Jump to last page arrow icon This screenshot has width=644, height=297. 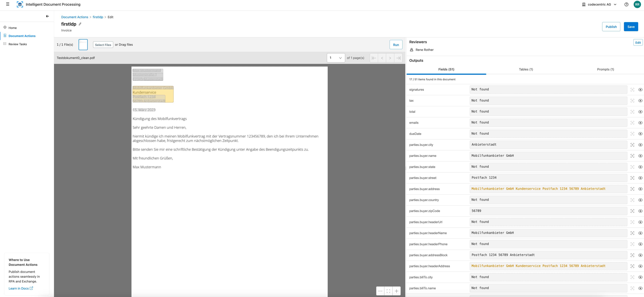(x=398, y=58)
